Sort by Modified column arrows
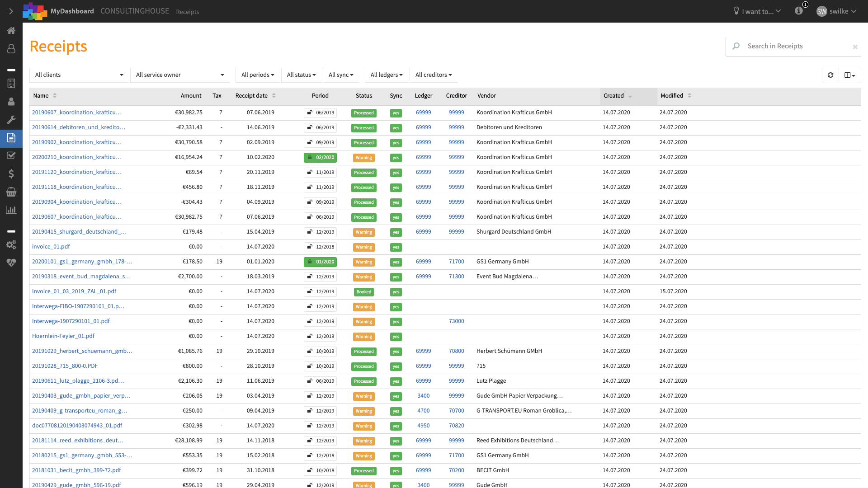 click(689, 96)
